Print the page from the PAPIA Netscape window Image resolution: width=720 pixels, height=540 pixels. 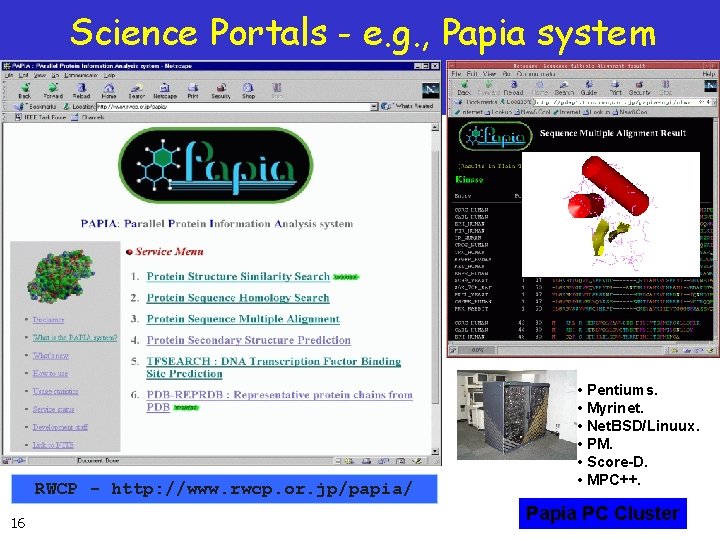point(193,90)
